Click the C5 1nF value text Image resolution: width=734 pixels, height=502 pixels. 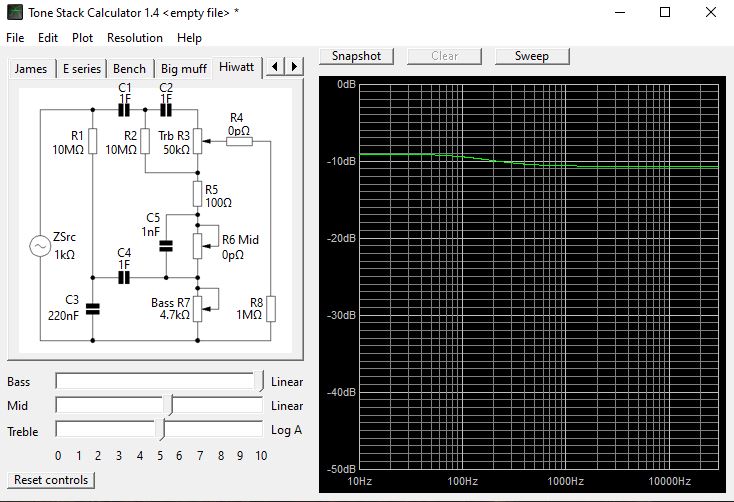point(150,232)
